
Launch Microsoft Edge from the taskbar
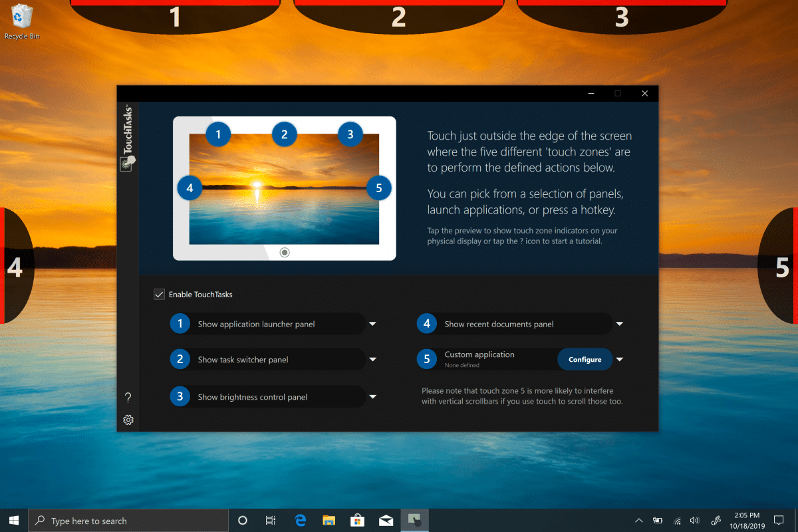tap(300, 520)
